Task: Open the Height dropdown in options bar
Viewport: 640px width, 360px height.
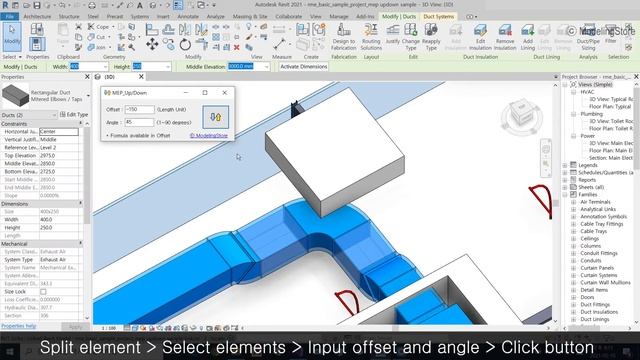Action: tap(168, 67)
